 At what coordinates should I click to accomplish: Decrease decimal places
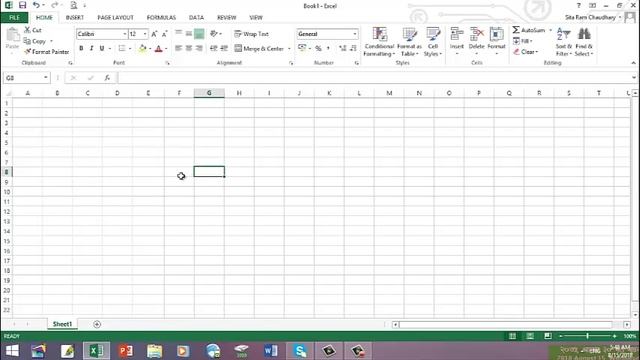pos(353,49)
